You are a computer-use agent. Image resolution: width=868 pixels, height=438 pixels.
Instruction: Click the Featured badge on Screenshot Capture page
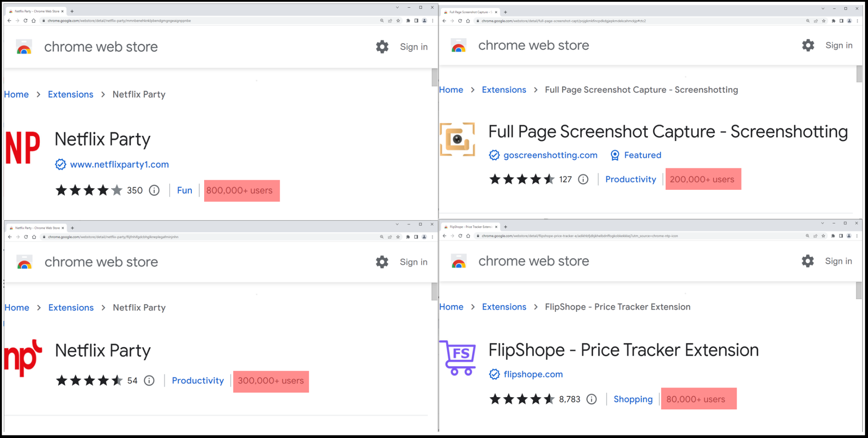(x=636, y=155)
